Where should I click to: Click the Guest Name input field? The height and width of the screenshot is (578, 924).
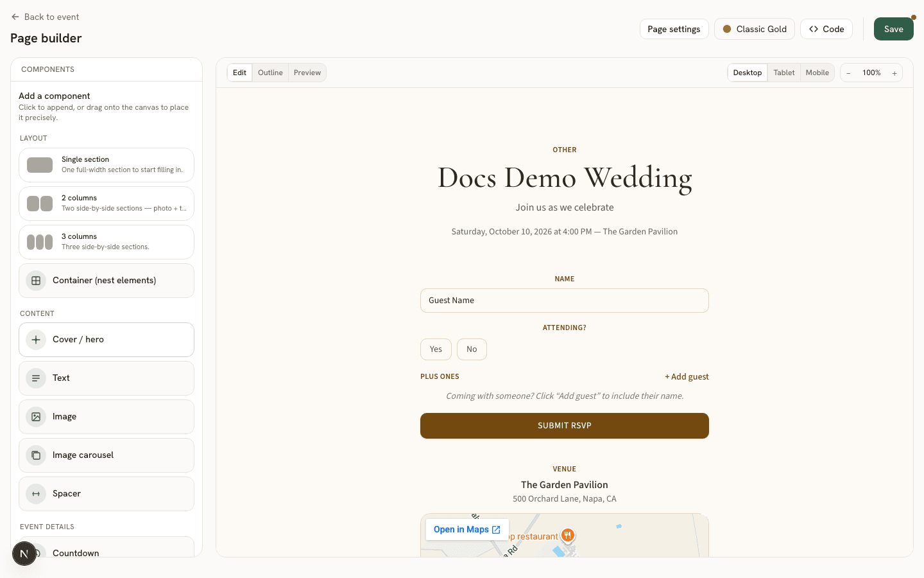point(565,301)
